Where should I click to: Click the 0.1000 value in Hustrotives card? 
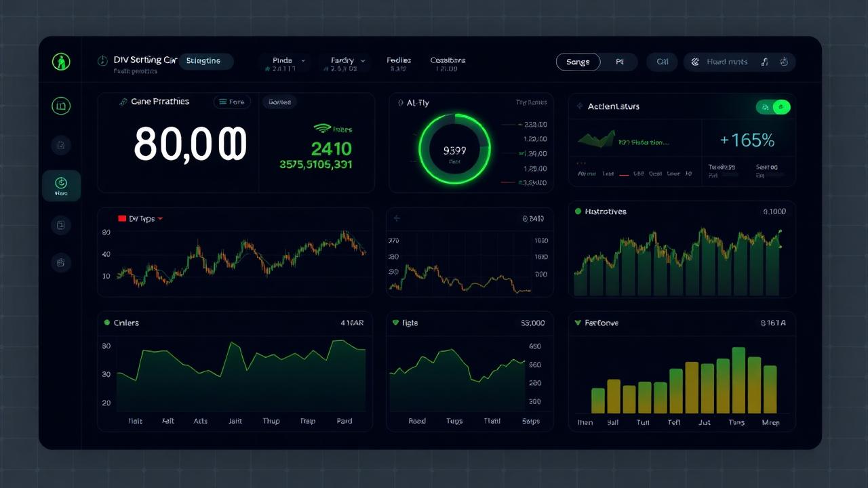click(x=774, y=211)
